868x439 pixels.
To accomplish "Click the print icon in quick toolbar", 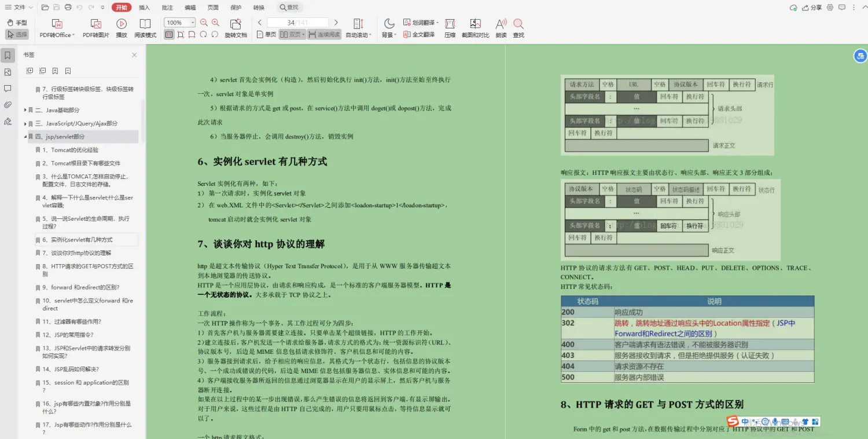I will tap(68, 8).
